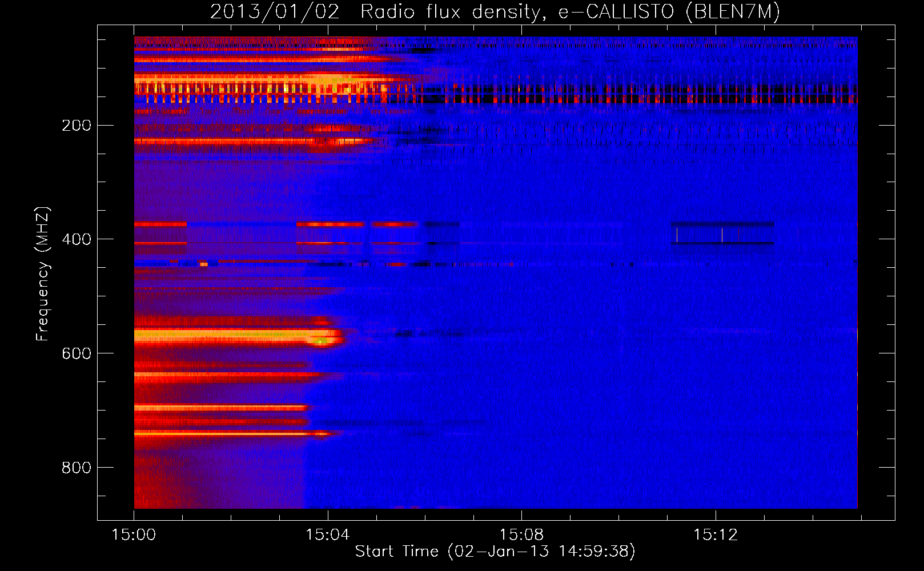924x571 pixels.
Task: Click the 15:08 time tick label
Action: pyautogui.click(x=521, y=535)
